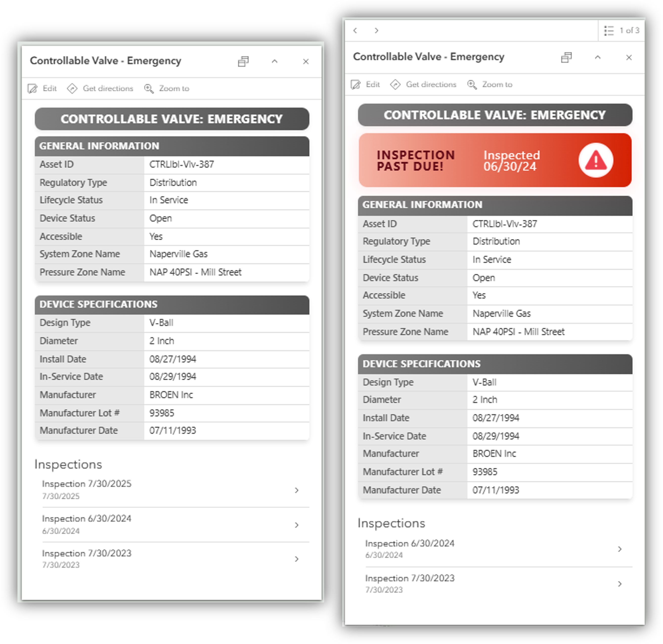Click the red warning triangle icon
The image size is (663, 644).
596,160
